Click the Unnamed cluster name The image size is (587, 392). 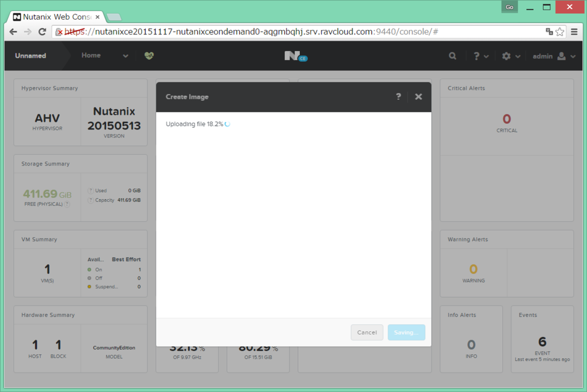coord(31,56)
